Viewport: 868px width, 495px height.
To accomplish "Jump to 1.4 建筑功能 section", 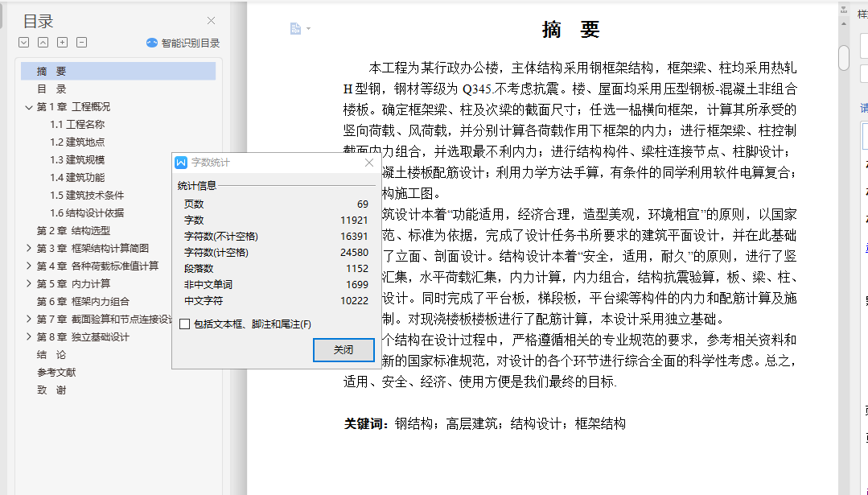I will click(x=77, y=178).
